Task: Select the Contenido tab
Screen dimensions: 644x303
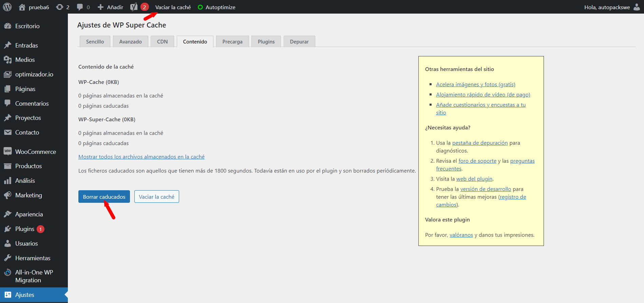Action: [x=195, y=41]
